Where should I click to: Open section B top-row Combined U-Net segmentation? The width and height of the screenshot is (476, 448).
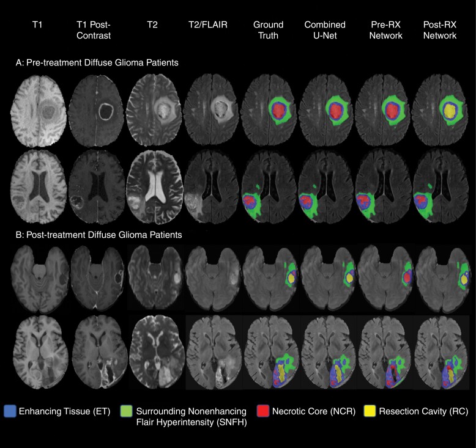(329, 279)
